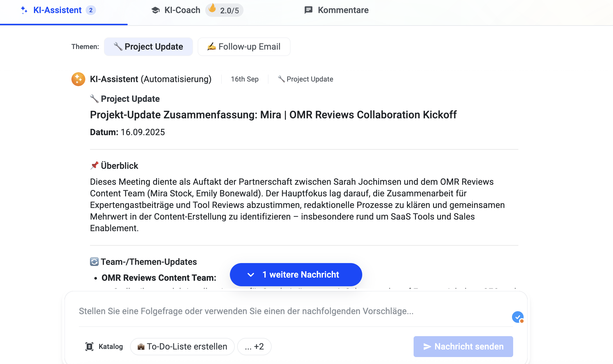Select the Project Update topic chip
613x364 pixels.
148,47
